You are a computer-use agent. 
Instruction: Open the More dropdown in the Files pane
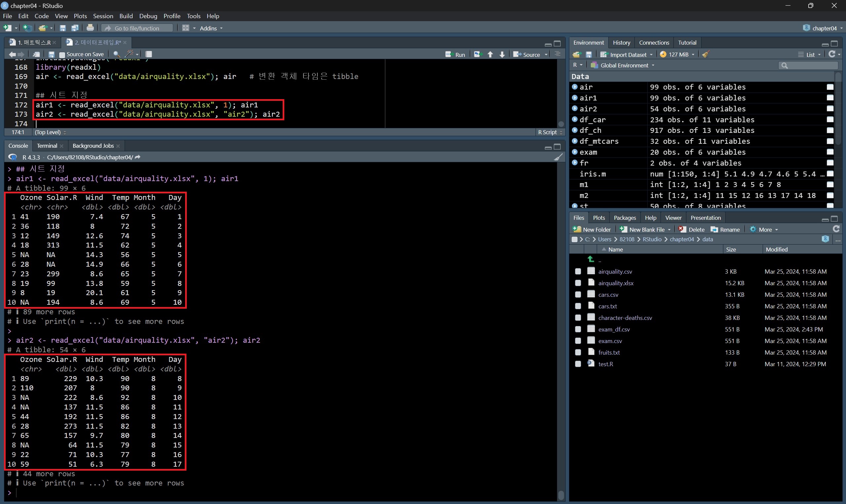click(x=764, y=230)
